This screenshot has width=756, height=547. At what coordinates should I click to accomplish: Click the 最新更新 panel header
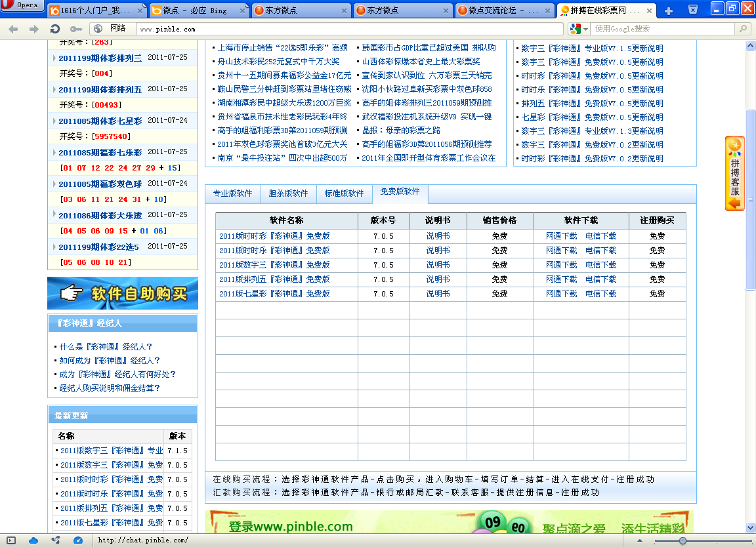123,415
